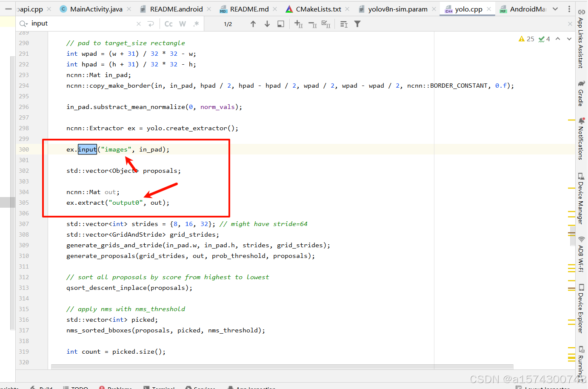Toggle whole Words matching in search
Viewport: 588px width, 389px height.
pyautogui.click(x=183, y=24)
